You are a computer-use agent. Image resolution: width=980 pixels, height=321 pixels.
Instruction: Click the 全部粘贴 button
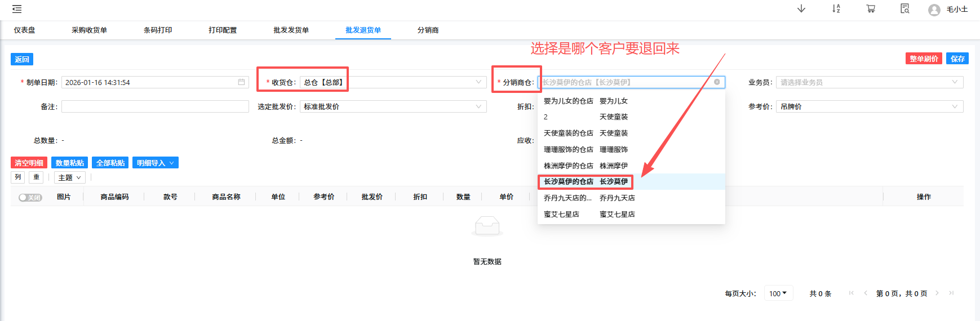tap(110, 163)
